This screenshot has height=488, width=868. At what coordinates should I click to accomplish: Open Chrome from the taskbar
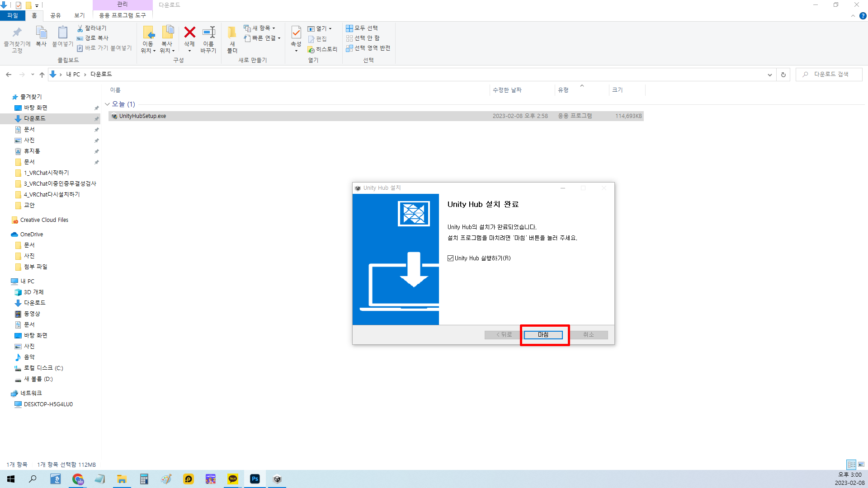click(x=78, y=479)
